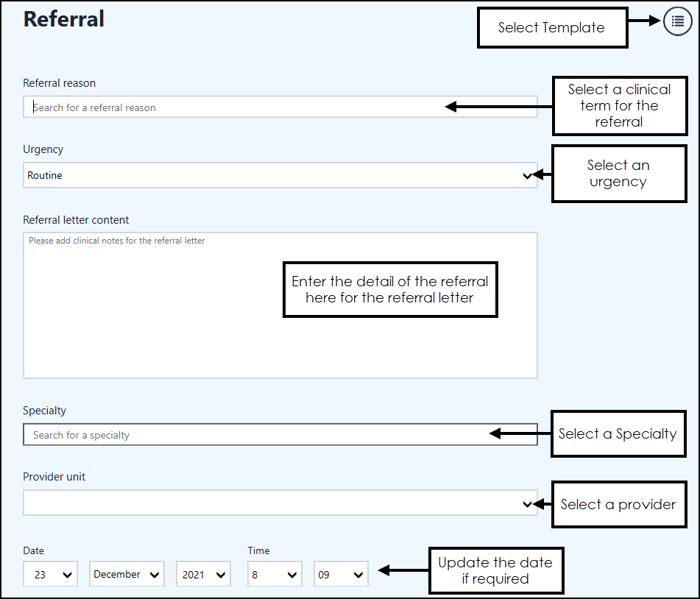Click the Referral reason field label
This screenshot has height=599, width=700.
click(x=60, y=83)
